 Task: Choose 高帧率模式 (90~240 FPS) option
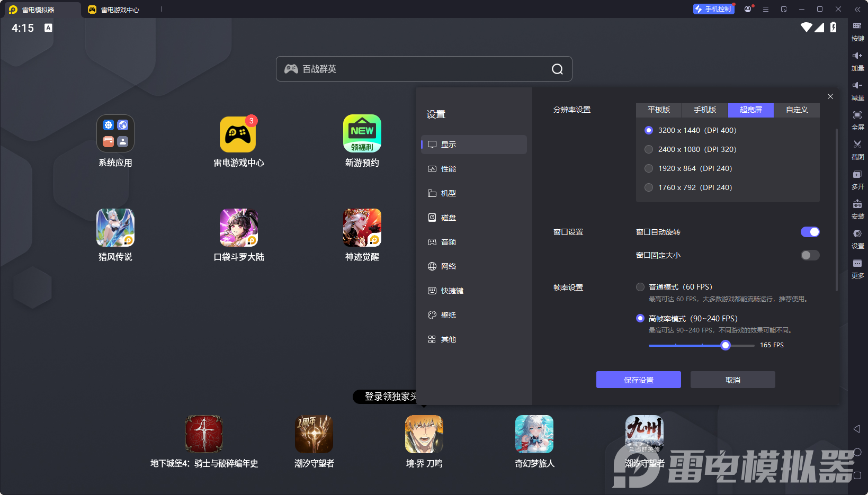(x=640, y=318)
